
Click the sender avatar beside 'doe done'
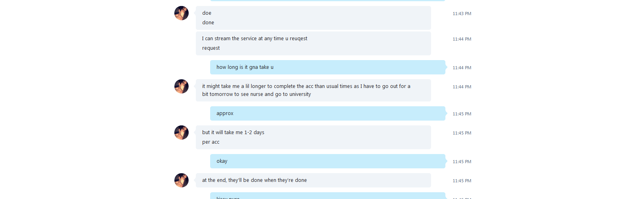pyautogui.click(x=181, y=13)
